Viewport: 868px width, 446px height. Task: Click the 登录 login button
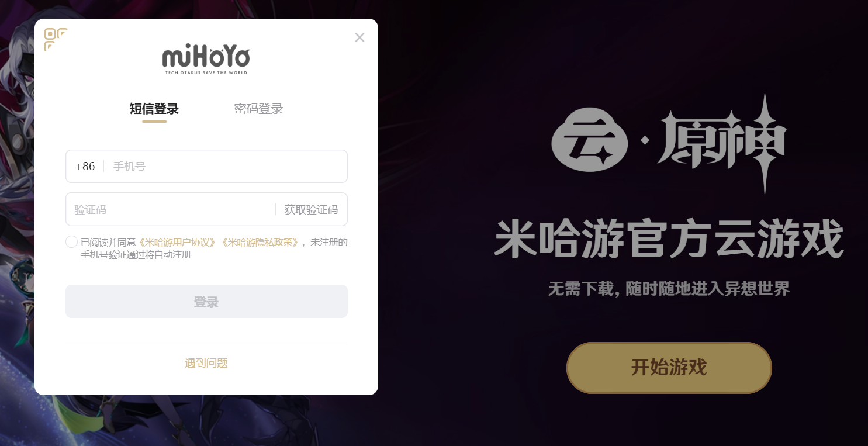click(206, 302)
